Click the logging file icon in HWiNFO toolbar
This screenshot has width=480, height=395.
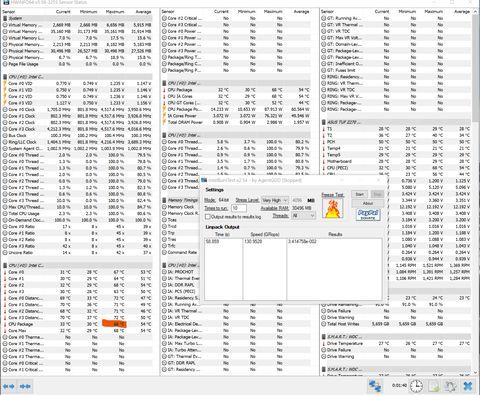point(434,386)
